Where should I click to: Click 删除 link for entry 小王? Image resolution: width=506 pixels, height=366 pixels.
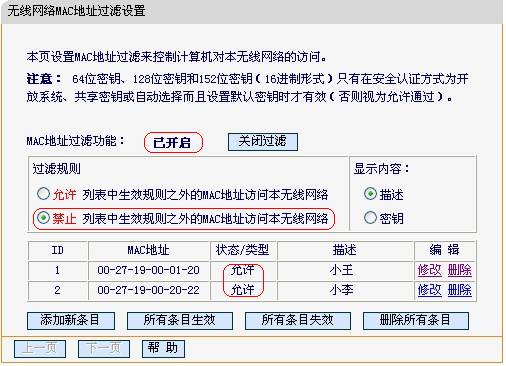[459, 270]
